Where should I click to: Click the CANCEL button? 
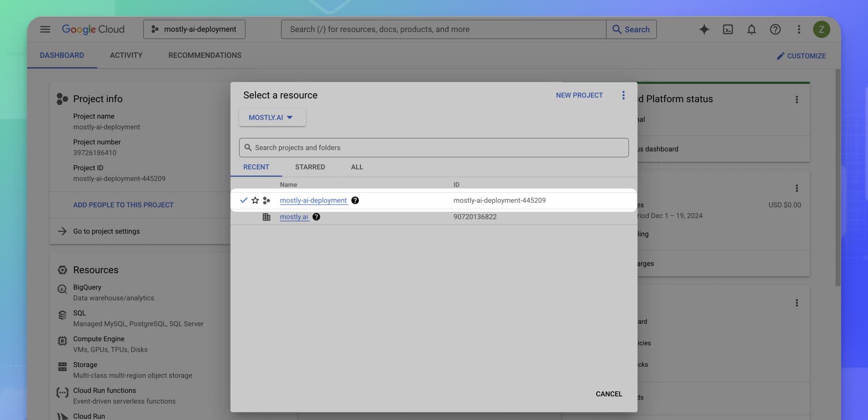tap(609, 394)
